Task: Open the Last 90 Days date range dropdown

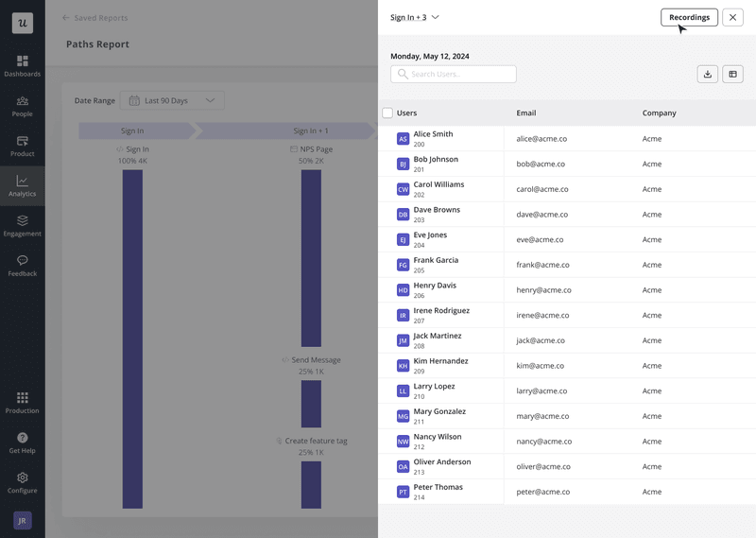Action: (172, 100)
